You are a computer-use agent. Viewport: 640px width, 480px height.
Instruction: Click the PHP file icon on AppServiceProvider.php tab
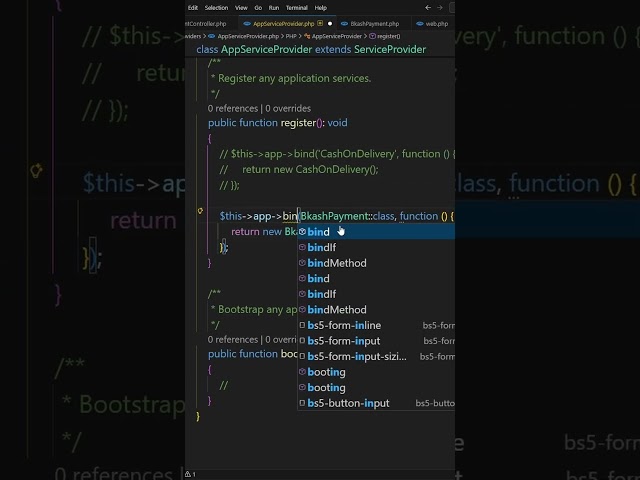(247, 24)
